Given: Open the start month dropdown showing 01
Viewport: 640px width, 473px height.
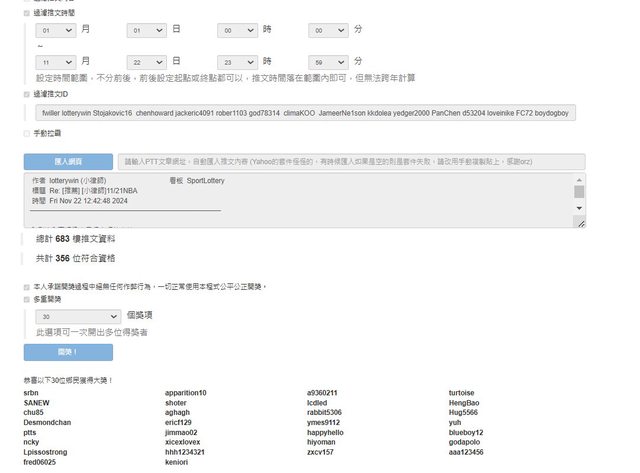Looking at the screenshot, I should (55, 31).
